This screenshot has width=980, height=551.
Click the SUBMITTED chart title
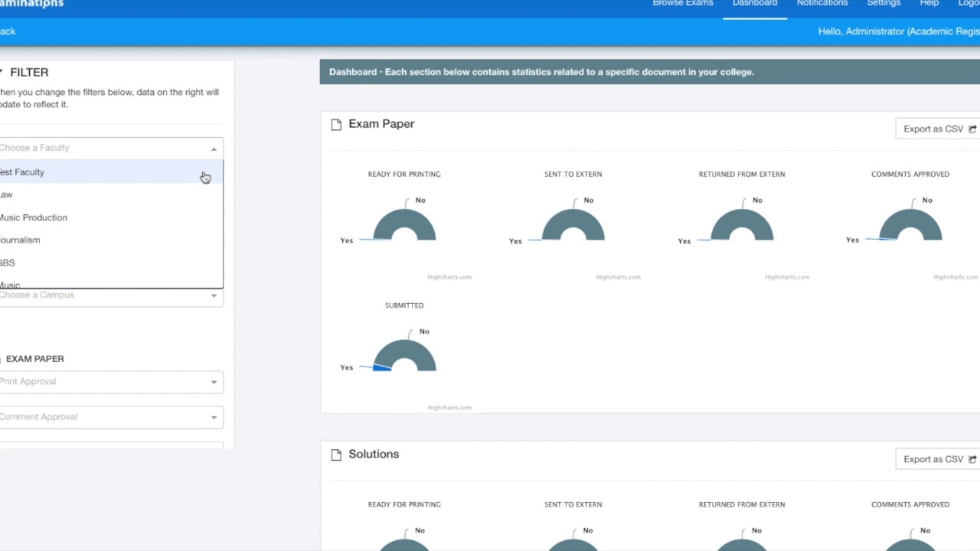coord(404,305)
